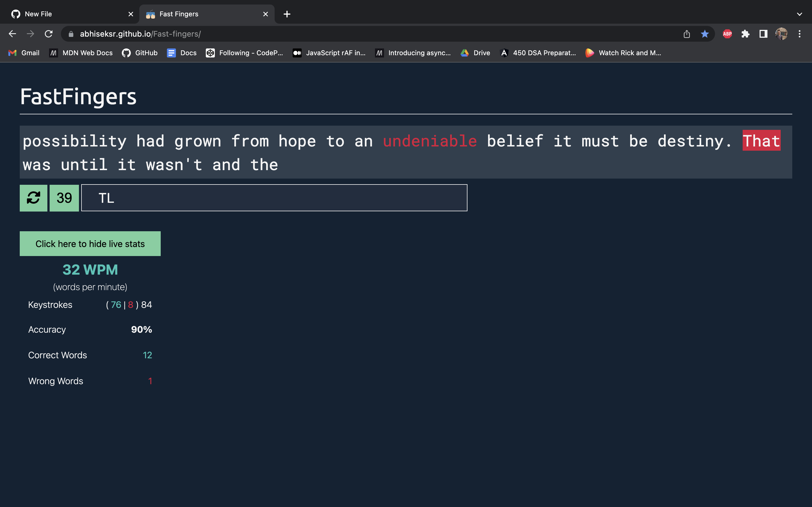
Task: Open the tab search chevron
Action: coord(799,14)
